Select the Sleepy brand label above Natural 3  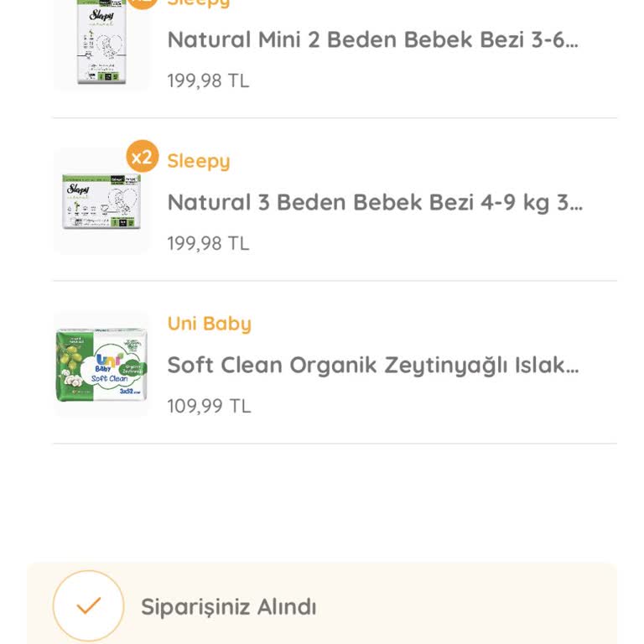pyautogui.click(x=199, y=161)
